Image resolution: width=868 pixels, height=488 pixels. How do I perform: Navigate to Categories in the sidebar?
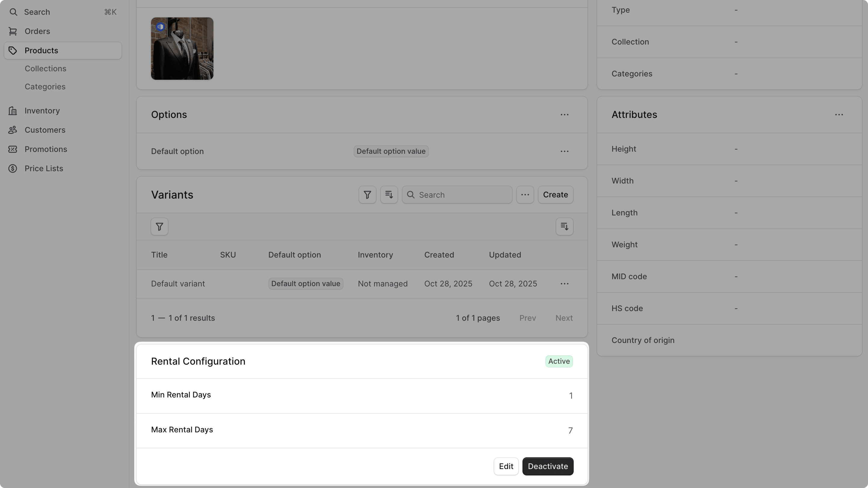tap(45, 87)
